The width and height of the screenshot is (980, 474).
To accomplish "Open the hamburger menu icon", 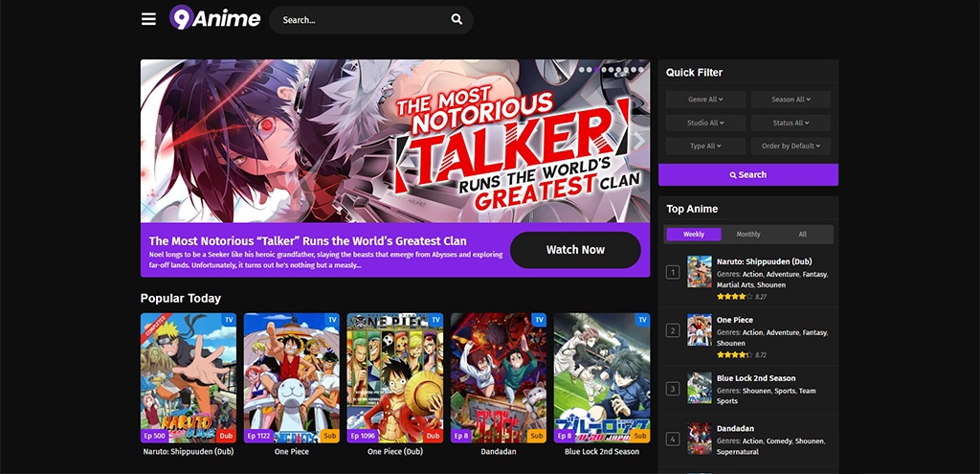I will (x=148, y=19).
